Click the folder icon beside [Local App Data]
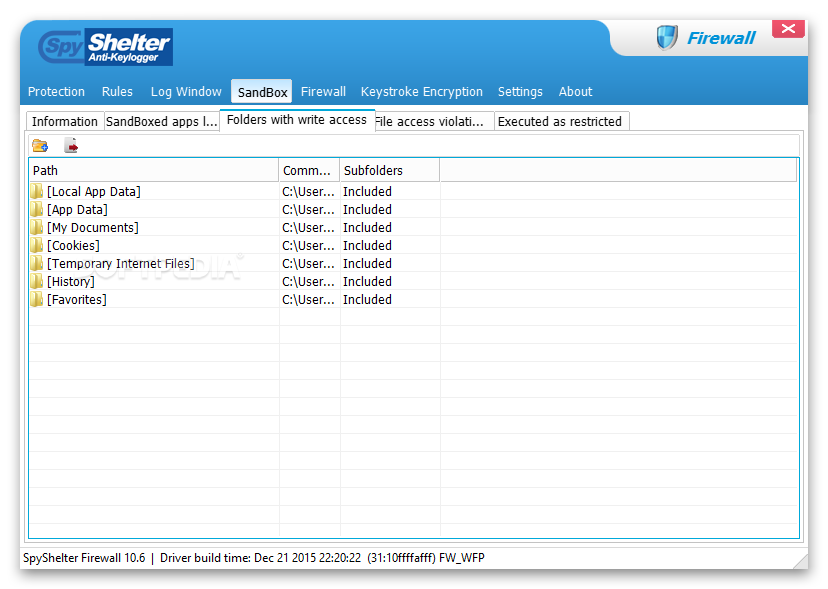This screenshot has width=828, height=589. coord(36,191)
